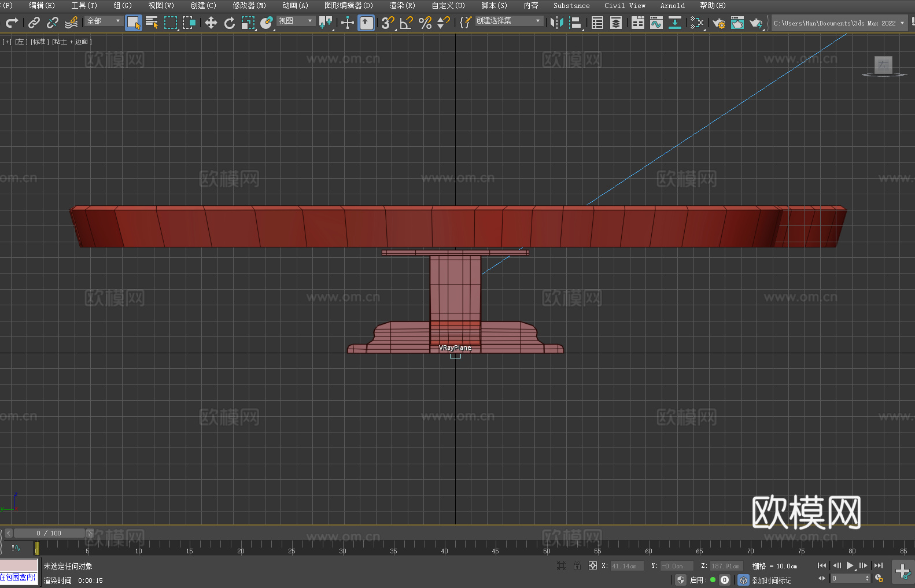Viewport: 915px width, 588px height.
Task: Toggle Absolute/Offset transform type-in mode
Action: point(593,565)
